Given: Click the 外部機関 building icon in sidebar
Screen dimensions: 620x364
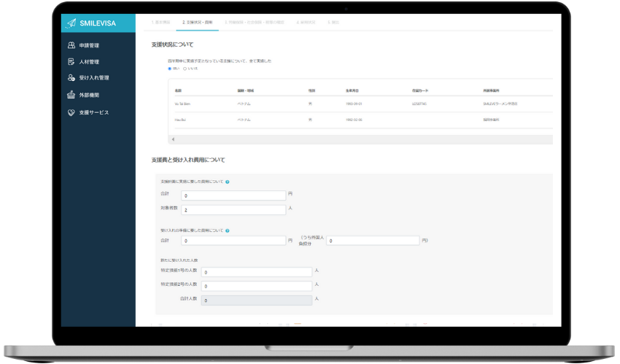Looking at the screenshot, I should coord(71,95).
